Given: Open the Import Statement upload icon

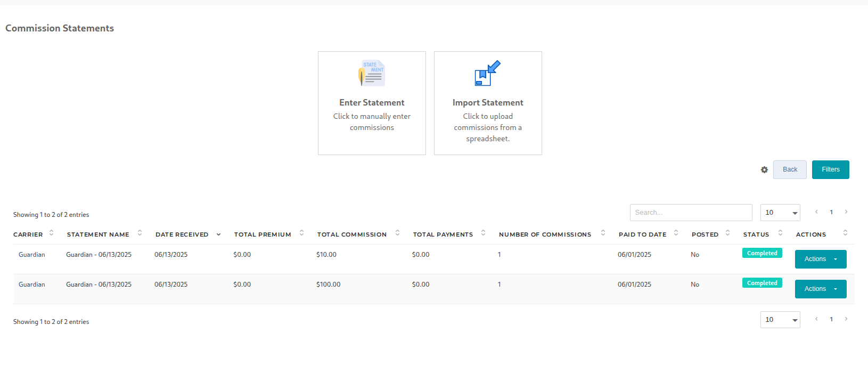Looking at the screenshot, I should coord(488,73).
